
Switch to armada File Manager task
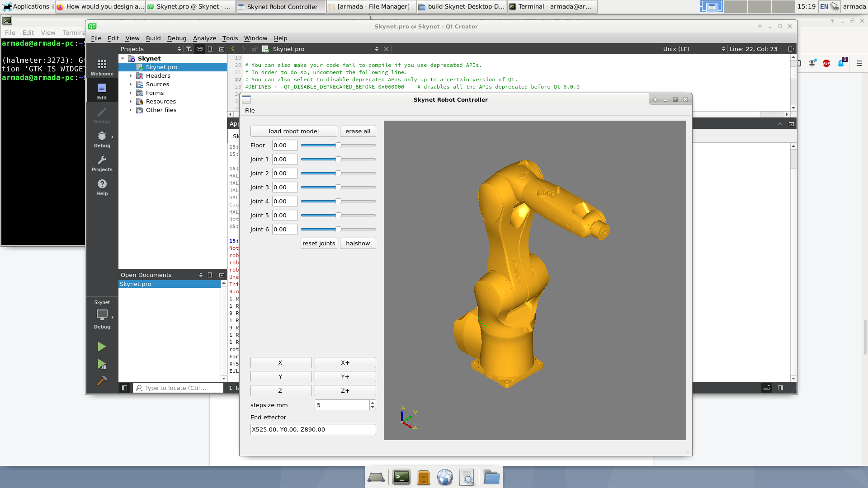371,6
